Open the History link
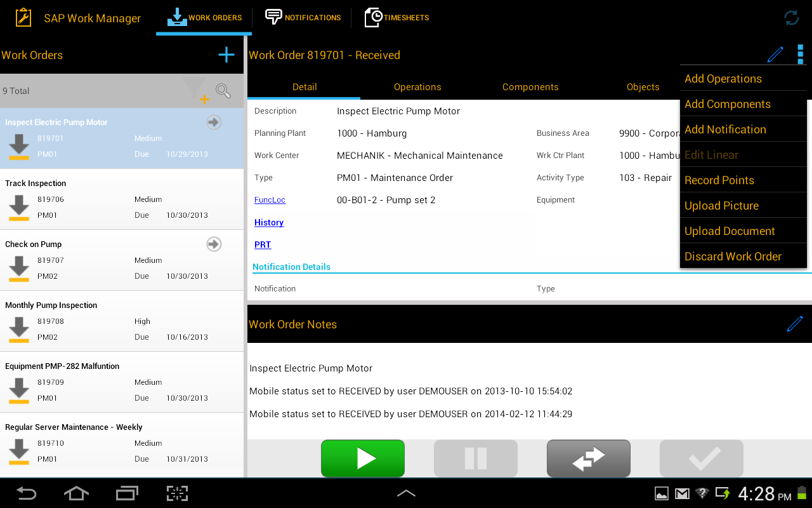 coord(269,222)
